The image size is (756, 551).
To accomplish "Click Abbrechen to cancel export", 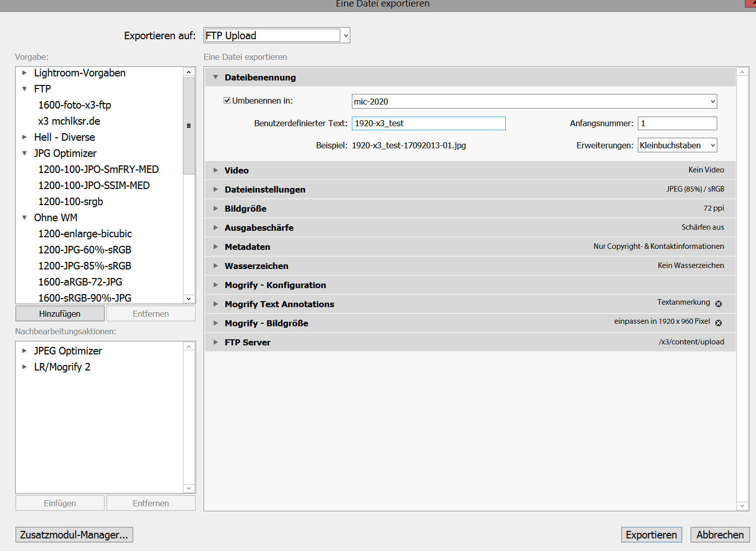I will click(720, 535).
